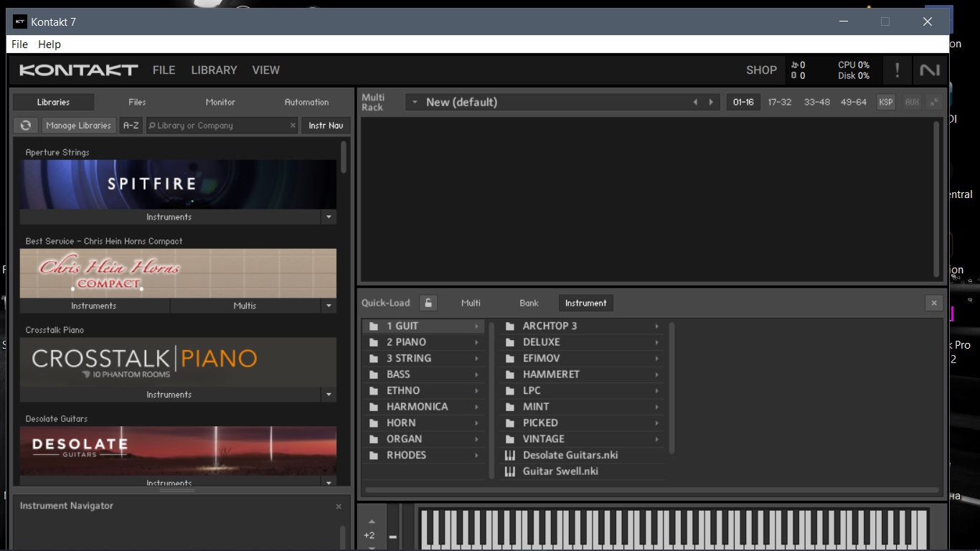This screenshot has height=551, width=980.
Task: Go to previous multi with the left arrow
Action: click(x=695, y=102)
